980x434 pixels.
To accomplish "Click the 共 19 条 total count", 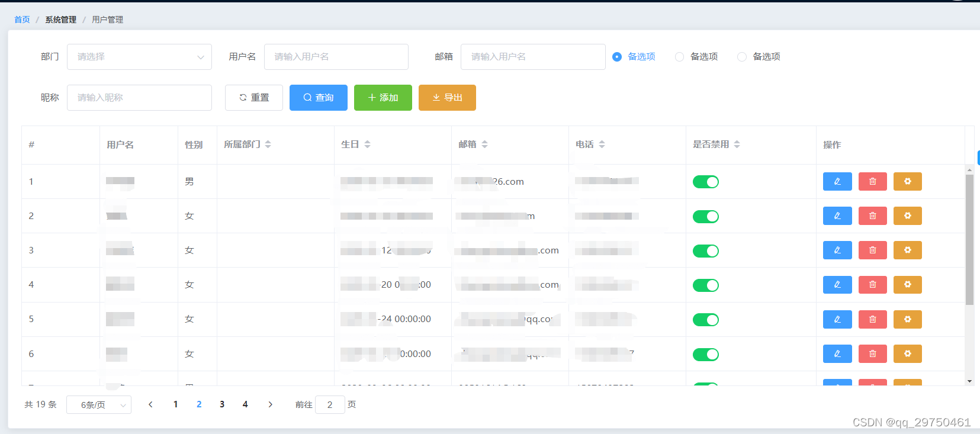I will point(40,404).
